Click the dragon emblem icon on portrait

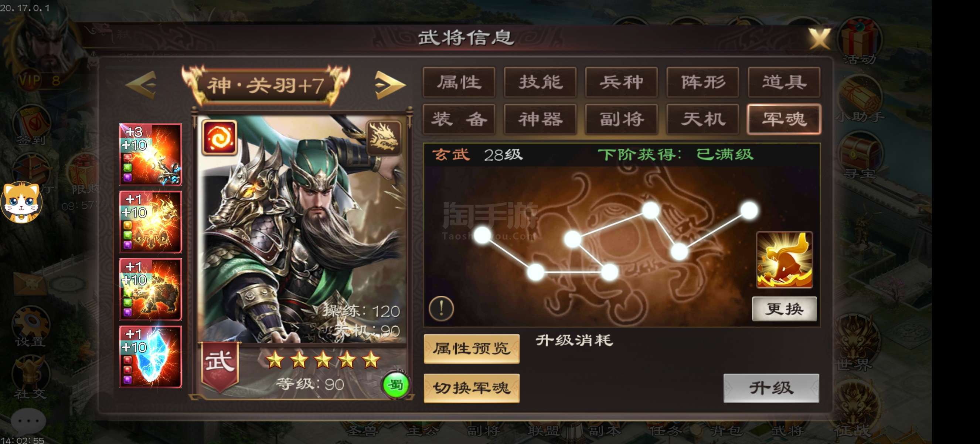point(384,138)
